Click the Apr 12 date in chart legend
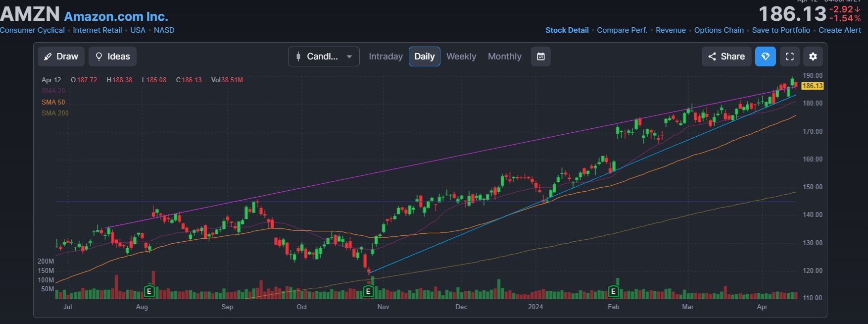This screenshot has width=868, height=324. click(x=51, y=80)
